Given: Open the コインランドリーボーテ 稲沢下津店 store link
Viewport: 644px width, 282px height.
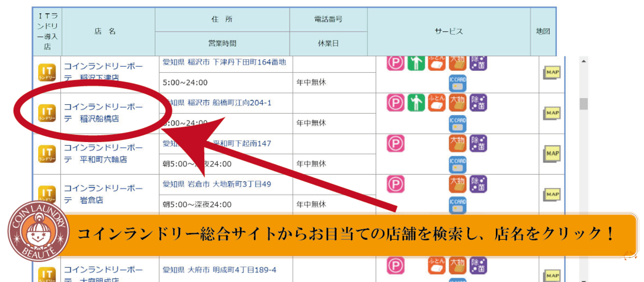Looking at the screenshot, I should coord(103,72).
